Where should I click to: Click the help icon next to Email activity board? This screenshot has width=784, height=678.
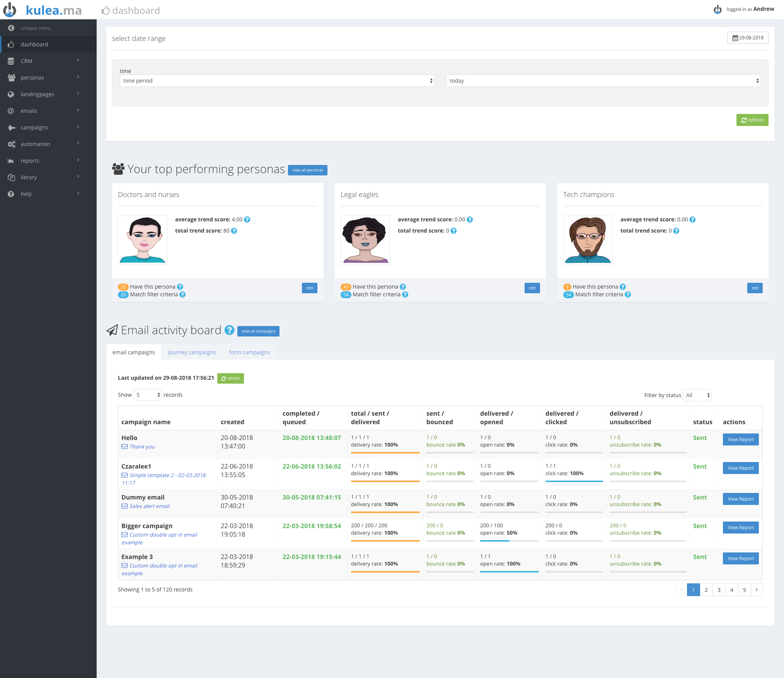coord(230,330)
